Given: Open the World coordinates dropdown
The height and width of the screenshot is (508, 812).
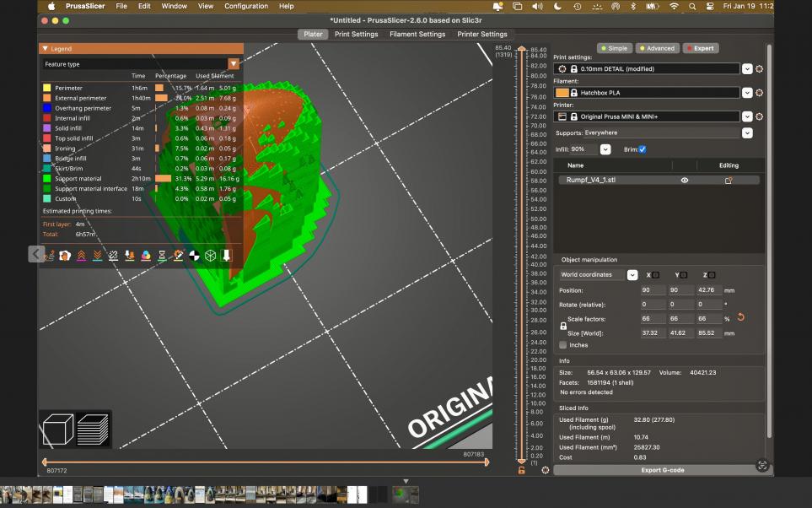Looking at the screenshot, I should point(632,274).
